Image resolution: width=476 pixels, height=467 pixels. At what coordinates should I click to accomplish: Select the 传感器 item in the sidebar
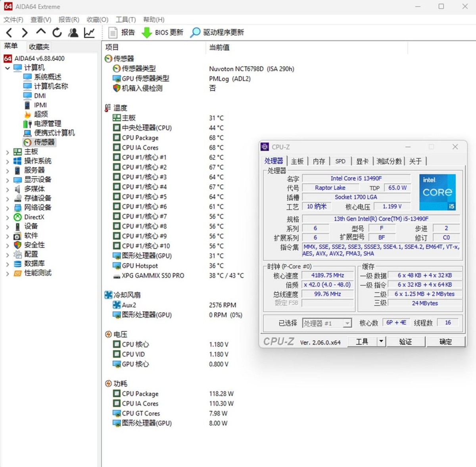tap(42, 142)
